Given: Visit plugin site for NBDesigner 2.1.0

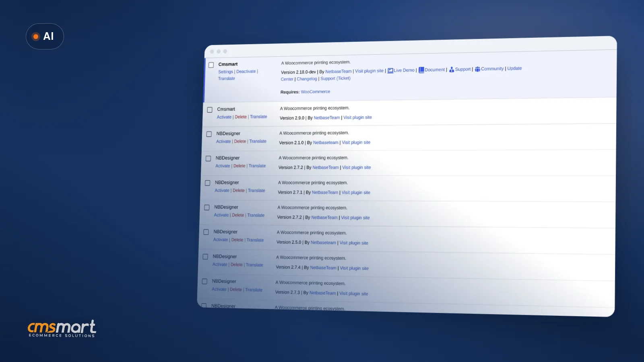Looking at the screenshot, I should click(x=356, y=142).
